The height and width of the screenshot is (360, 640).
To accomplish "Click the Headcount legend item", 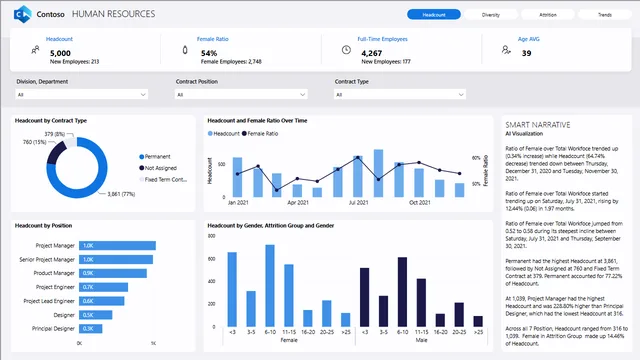I will pos(224,133).
